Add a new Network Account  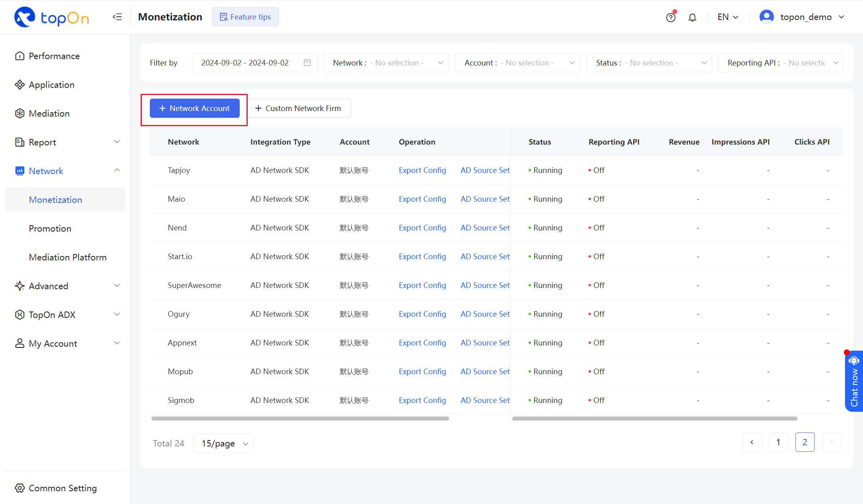click(x=195, y=108)
